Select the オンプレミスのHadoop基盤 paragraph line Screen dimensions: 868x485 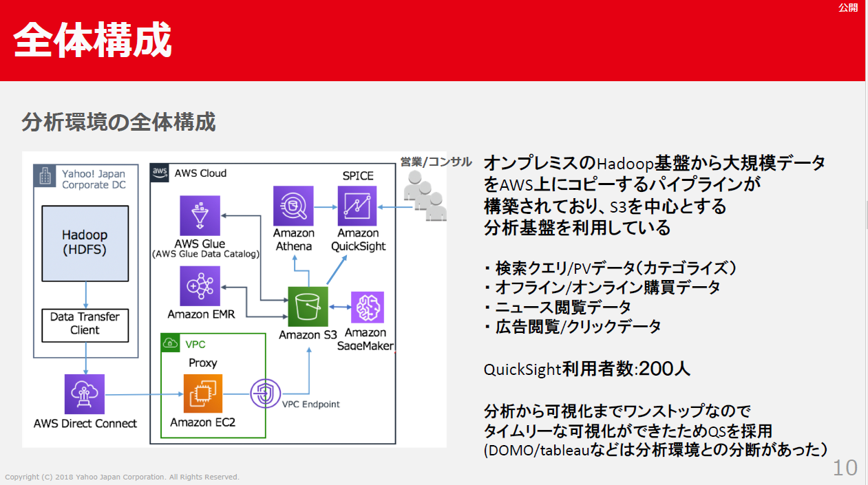click(655, 164)
